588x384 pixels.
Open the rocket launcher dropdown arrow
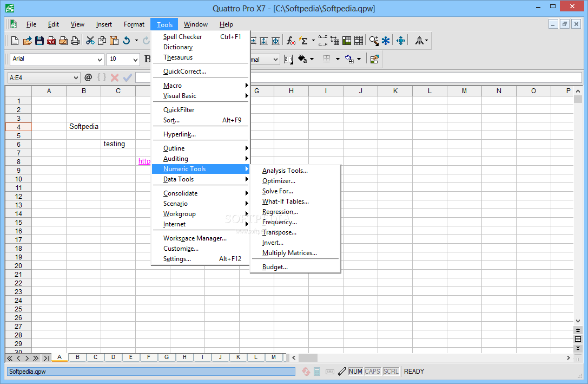click(426, 41)
